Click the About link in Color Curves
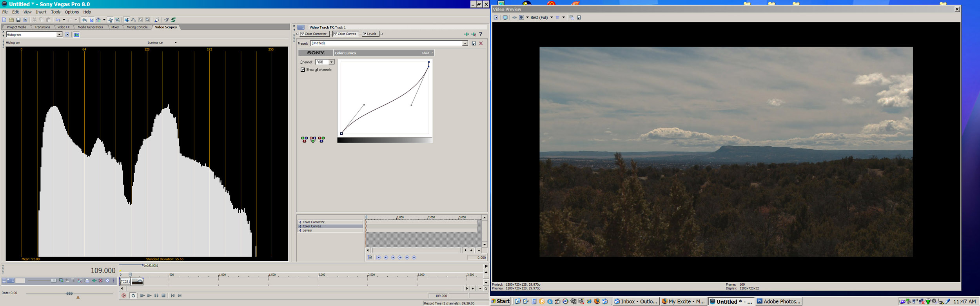This screenshot has height=306, width=980. 425,53
